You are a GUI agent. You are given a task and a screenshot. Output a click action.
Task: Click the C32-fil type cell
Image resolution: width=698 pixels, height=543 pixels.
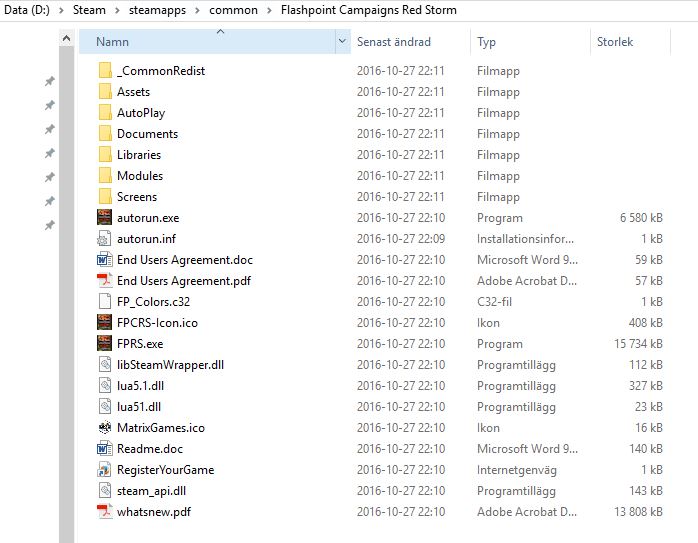point(494,302)
